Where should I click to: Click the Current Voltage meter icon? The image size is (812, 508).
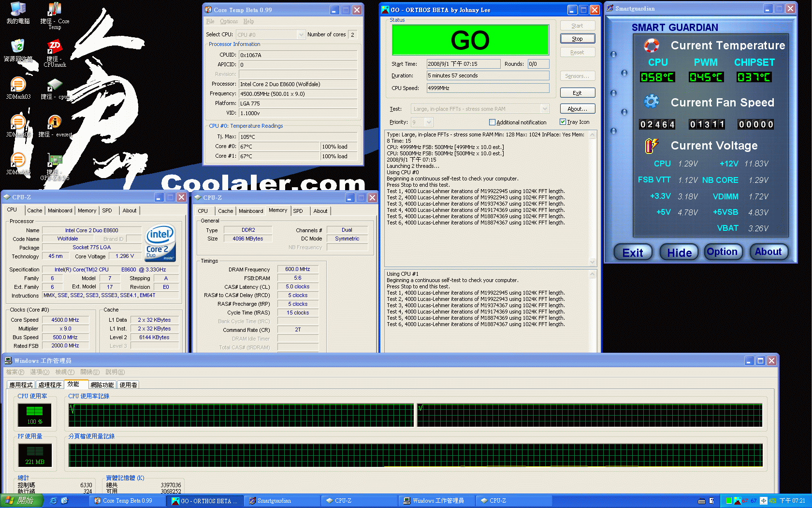pyautogui.click(x=651, y=145)
